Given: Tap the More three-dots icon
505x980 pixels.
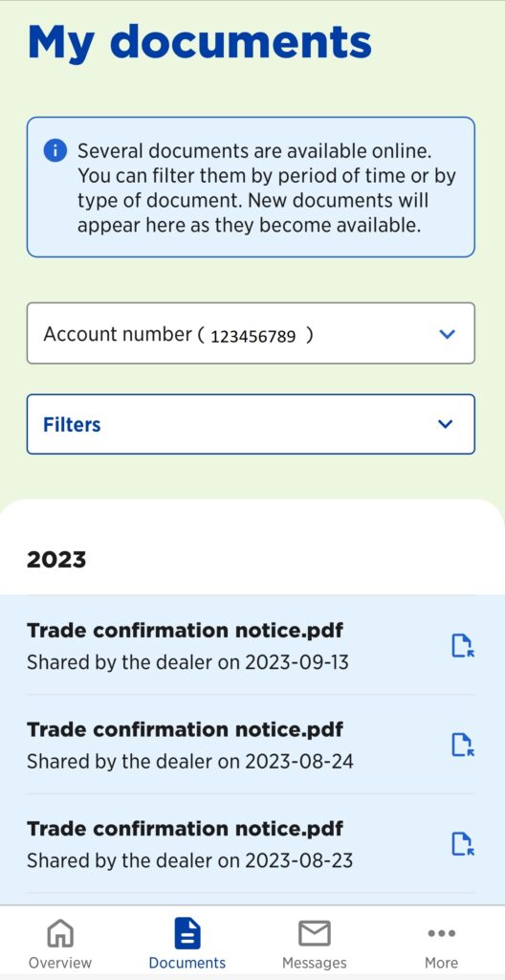Looking at the screenshot, I should pos(441,934).
